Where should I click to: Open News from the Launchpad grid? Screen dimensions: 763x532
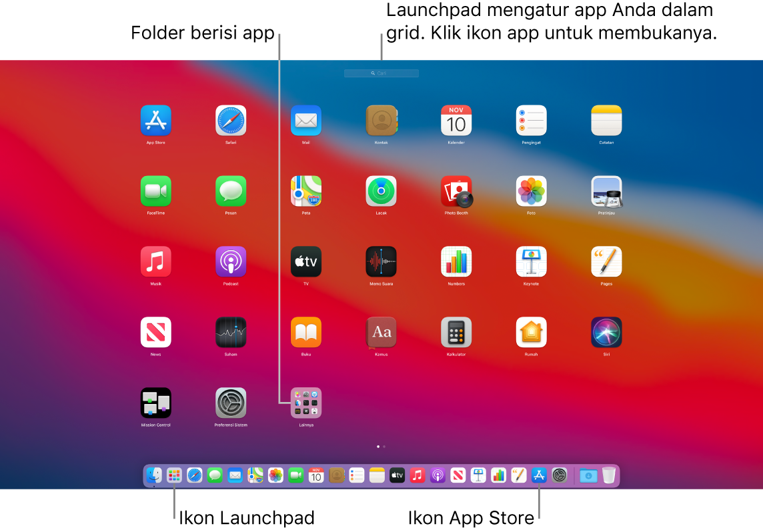[x=155, y=332]
